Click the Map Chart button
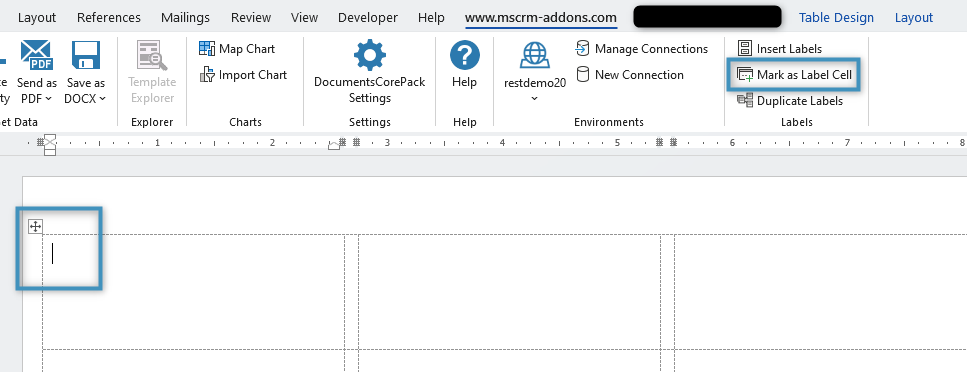 click(237, 49)
